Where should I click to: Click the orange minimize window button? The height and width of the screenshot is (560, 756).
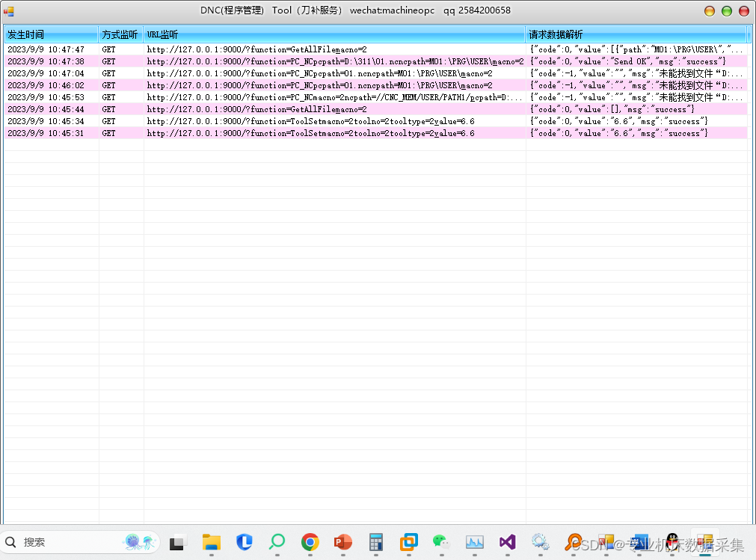[x=709, y=11]
